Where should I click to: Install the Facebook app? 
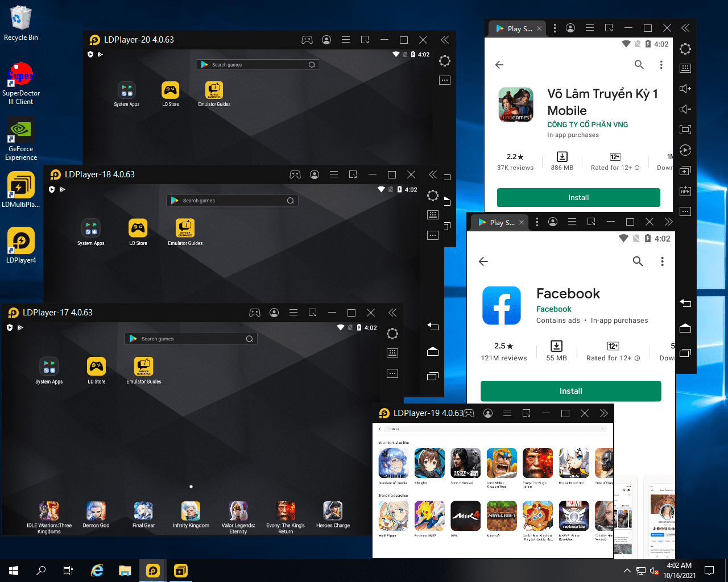[570, 391]
